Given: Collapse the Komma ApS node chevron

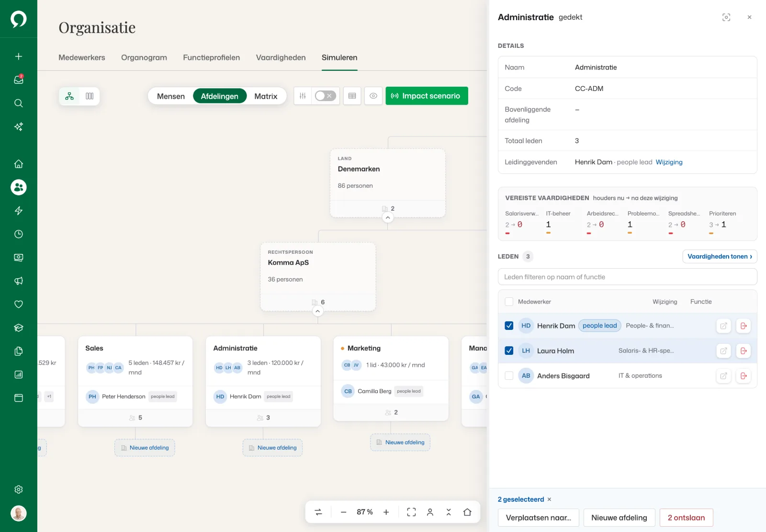Looking at the screenshot, I should click(x=317, y=311).
